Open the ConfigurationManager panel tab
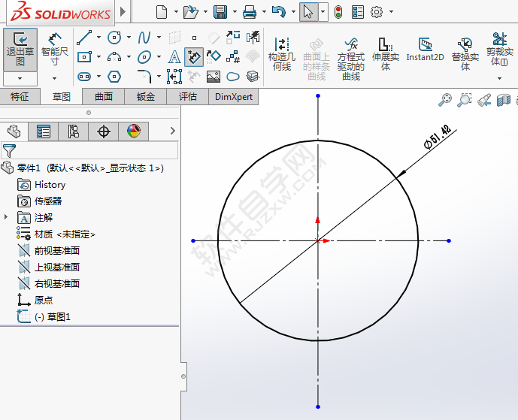The height and width of the screenshot is (420, 518). point(74,132)
